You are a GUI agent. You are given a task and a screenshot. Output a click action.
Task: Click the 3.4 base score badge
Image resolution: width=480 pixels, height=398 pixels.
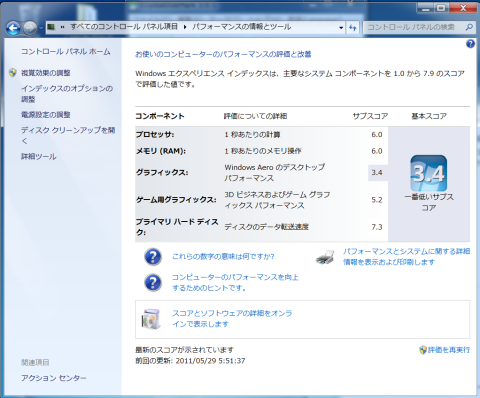click(429, 173)
